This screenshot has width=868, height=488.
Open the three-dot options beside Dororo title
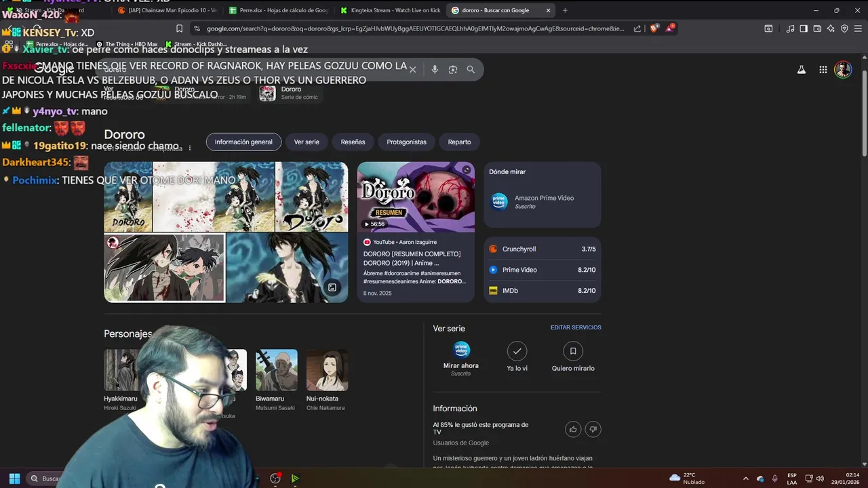[x=190, y=148]
